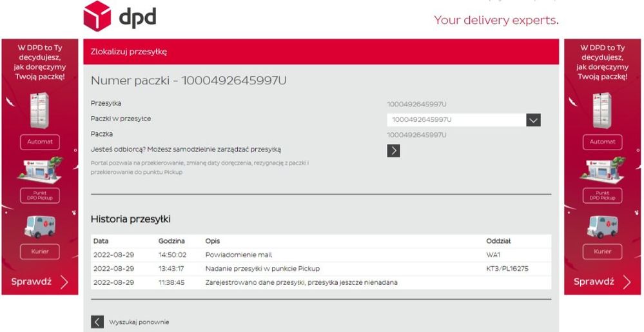Click the KT3/PL16275 branch cell
The image size is (644, 332).
(x=507, y=269)
